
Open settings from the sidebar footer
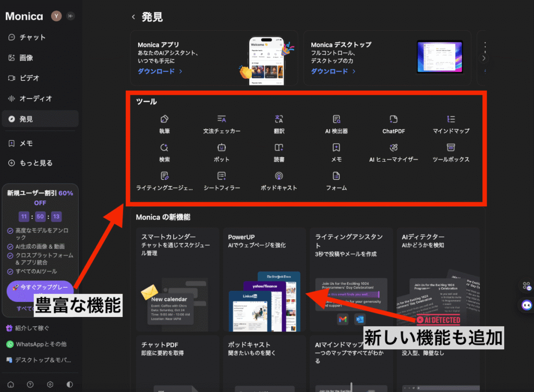50,385
